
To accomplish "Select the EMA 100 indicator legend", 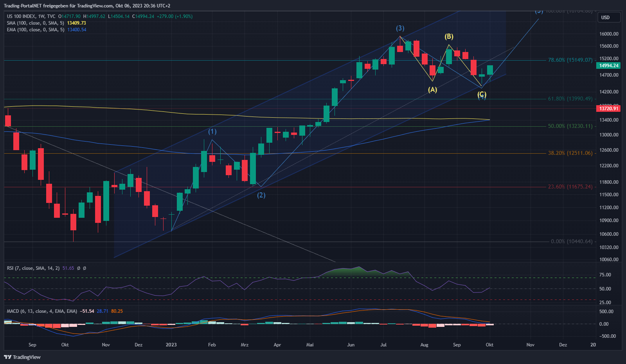I will 35,30.
